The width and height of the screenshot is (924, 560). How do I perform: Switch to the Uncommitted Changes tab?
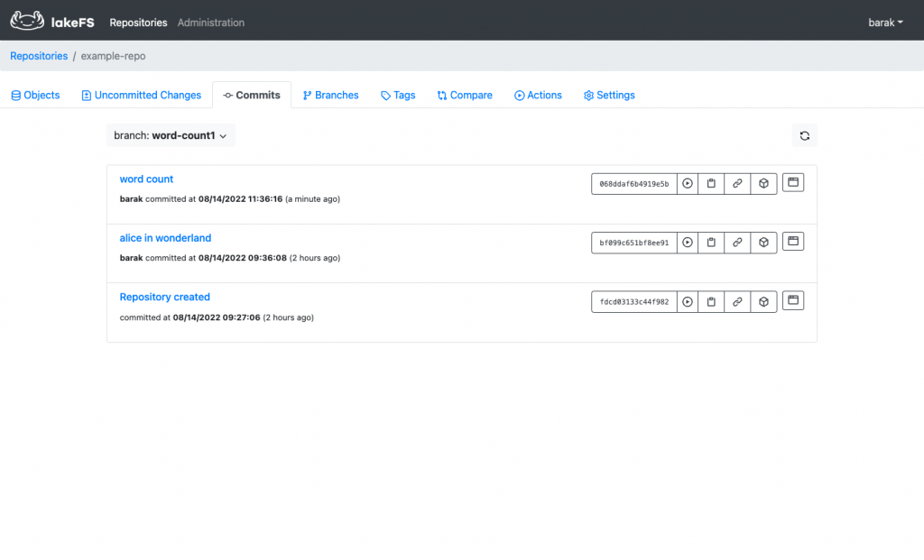pyautogui.click(x=142, y=95)
